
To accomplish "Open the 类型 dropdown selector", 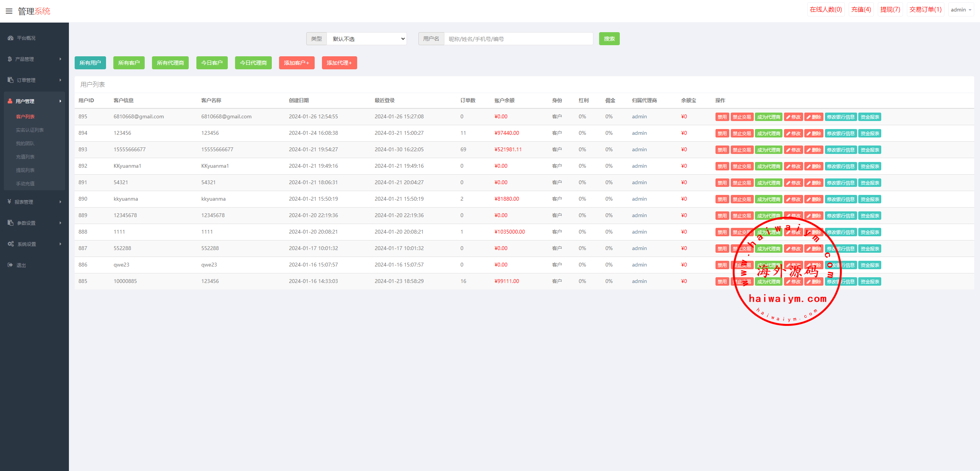I will click(x=366, y=39).
